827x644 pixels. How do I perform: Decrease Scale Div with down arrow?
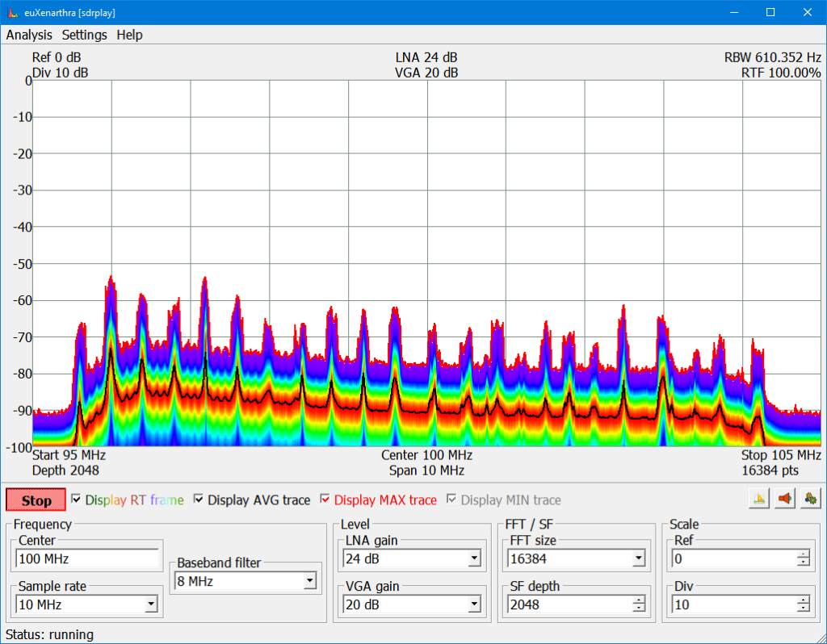pos(804,608)
